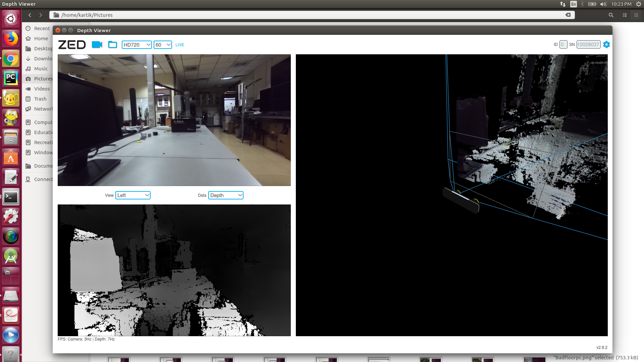Image resolution: width=644 pixels, height=362 pixels.
Task: Click the ZED logo
Action: click(x=71, y=44)
